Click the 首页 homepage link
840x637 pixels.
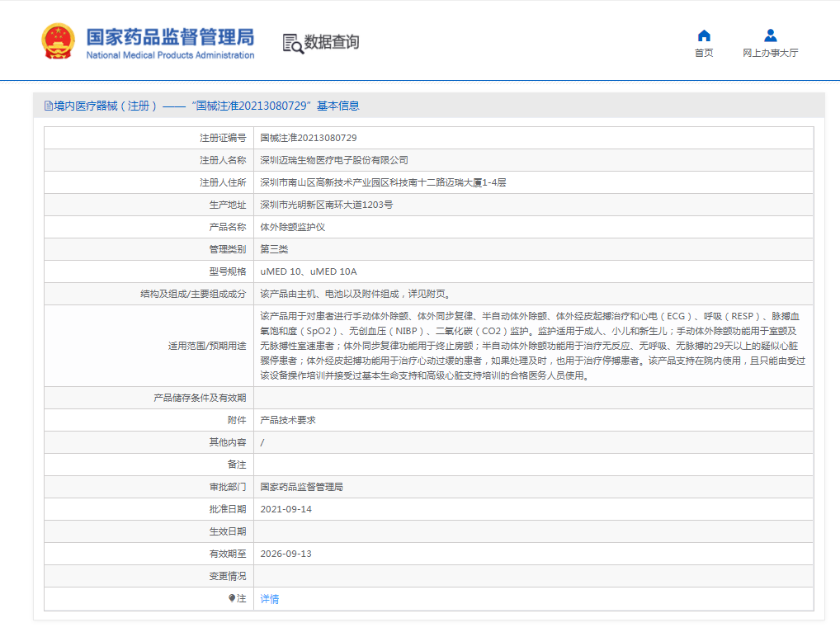click(x=703, y=51)
